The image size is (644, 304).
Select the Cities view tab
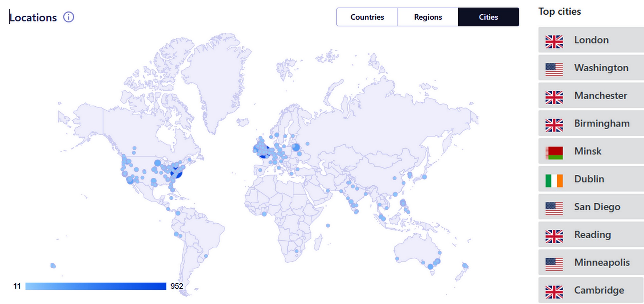click(488, 17)
